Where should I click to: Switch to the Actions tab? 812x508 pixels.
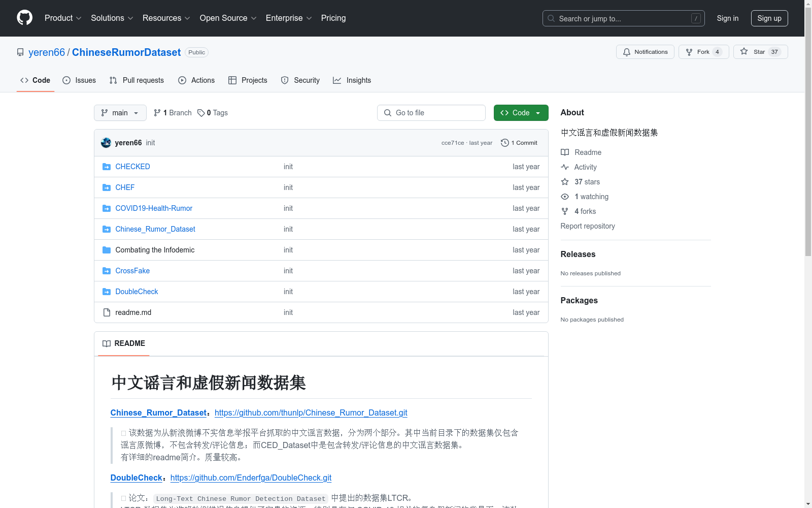click(x=196, y=80)
